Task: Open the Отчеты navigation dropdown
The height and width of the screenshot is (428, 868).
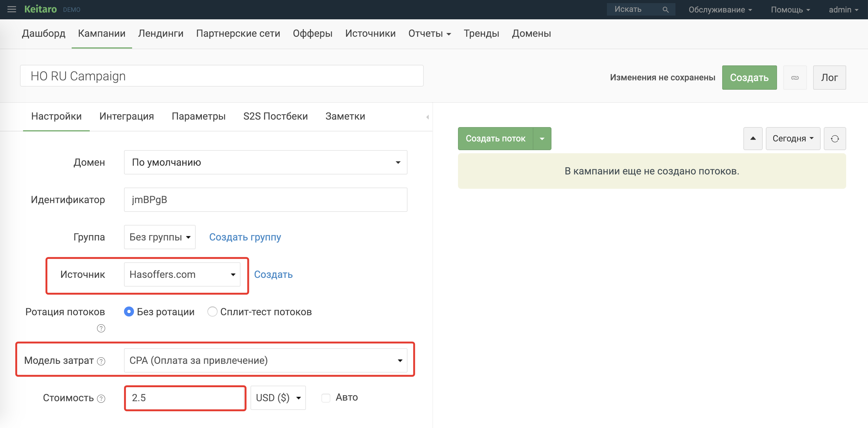Action: pyautogui.click(x=429, y=33)
